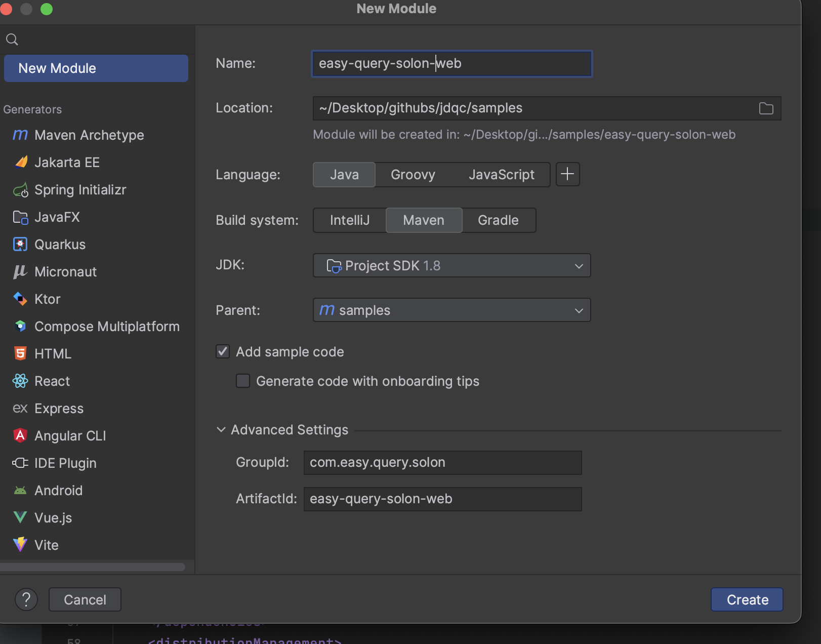
Task: Open the React generator icon
Action: [x=20, y=381]
